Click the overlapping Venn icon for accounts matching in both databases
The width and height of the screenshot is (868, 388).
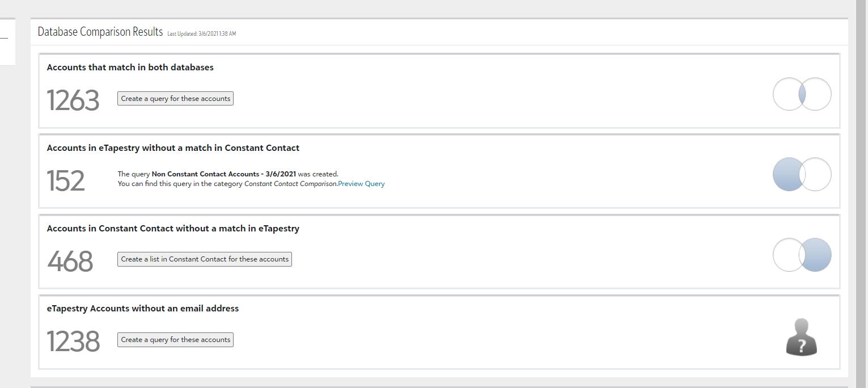tap(802, 94)
